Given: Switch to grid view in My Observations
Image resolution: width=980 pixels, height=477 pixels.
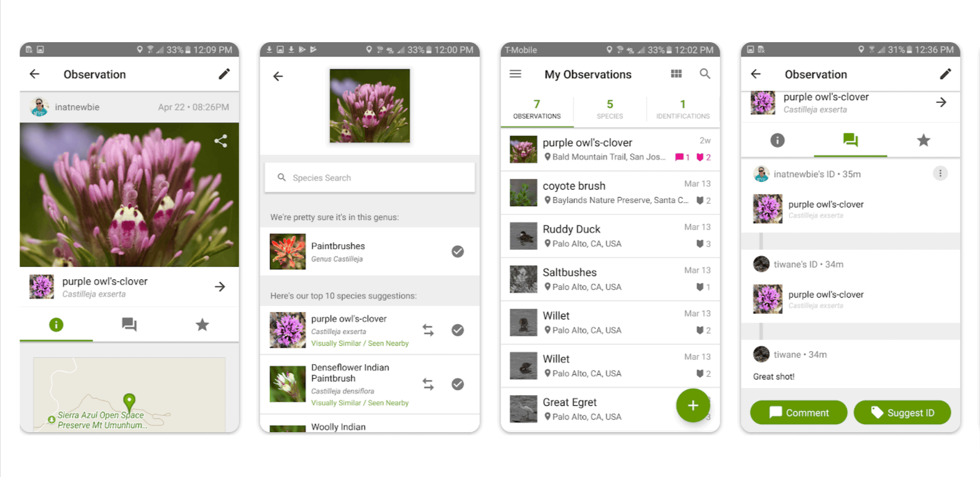Looking at the screenshot, I should tap(676, 74).
